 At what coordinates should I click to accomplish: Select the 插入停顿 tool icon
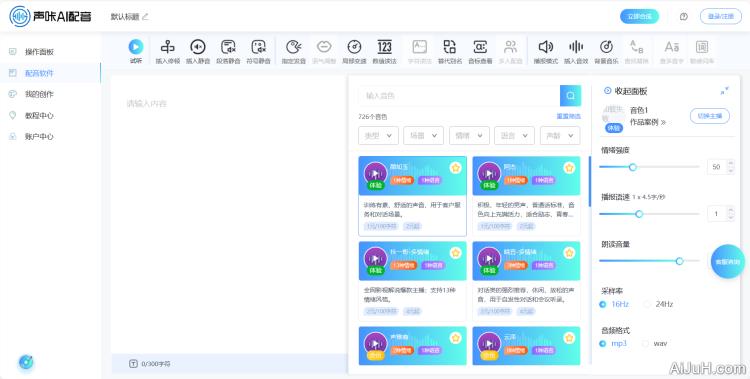point(167,46)
